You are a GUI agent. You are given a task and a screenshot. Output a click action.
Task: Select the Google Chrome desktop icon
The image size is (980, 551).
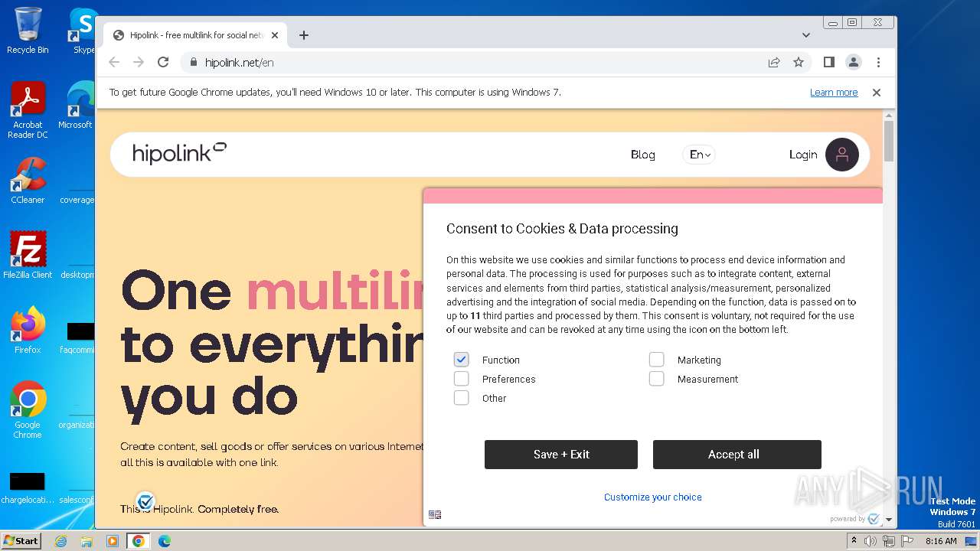point(28,409)
